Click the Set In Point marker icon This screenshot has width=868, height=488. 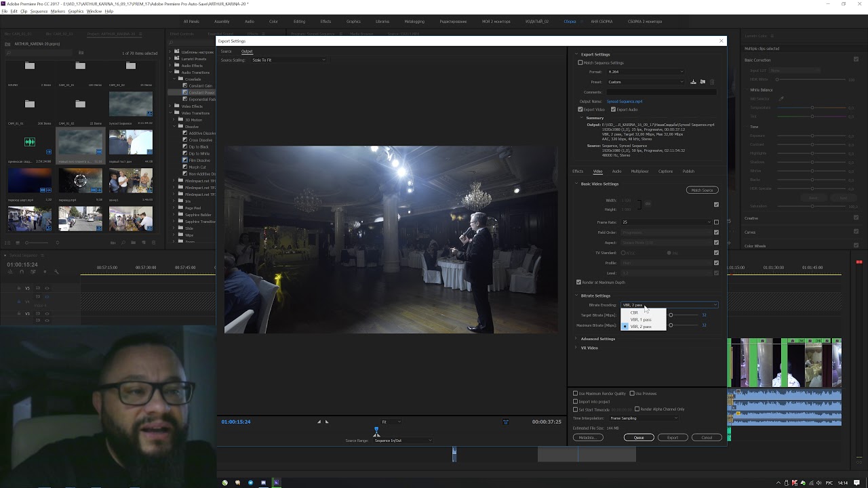click(x=319, y=422)
